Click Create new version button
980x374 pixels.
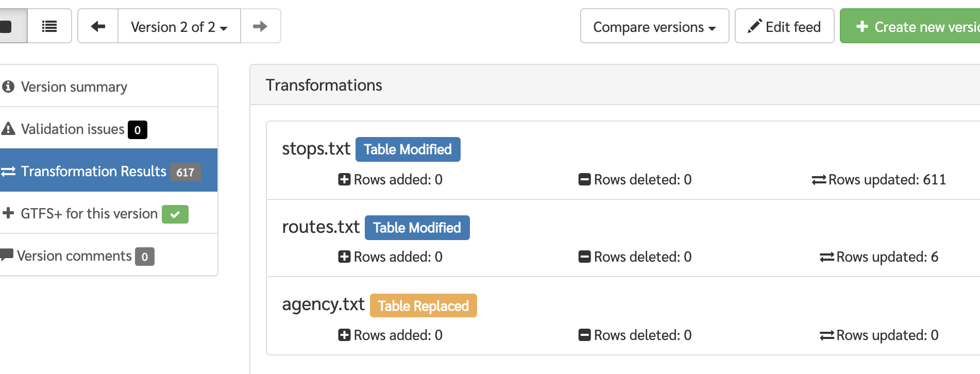click(x=910, y=26)
